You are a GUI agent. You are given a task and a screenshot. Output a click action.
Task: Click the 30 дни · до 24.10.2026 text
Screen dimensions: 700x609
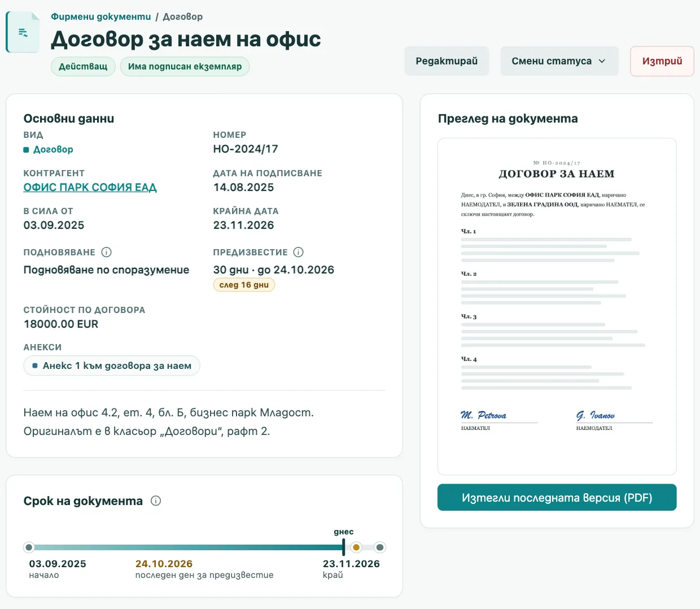tap(274, 269)
